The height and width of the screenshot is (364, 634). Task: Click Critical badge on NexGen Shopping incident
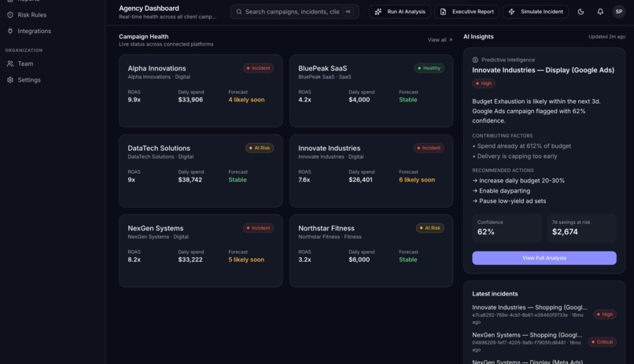coord(602,342)
